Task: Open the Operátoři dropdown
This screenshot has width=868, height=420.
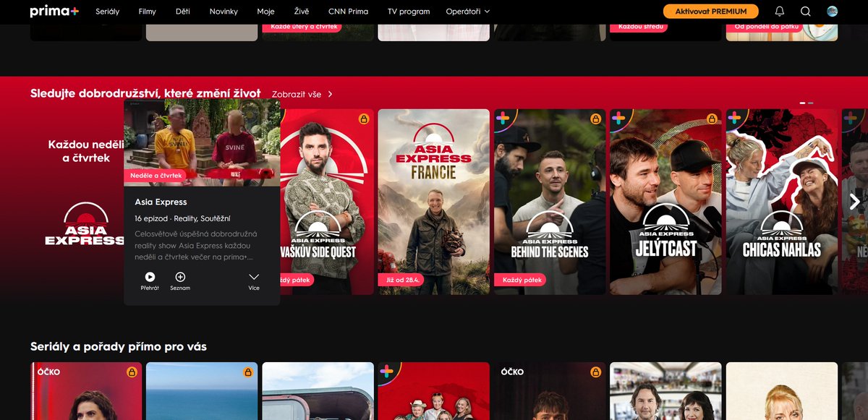Action: coord(467,12)
